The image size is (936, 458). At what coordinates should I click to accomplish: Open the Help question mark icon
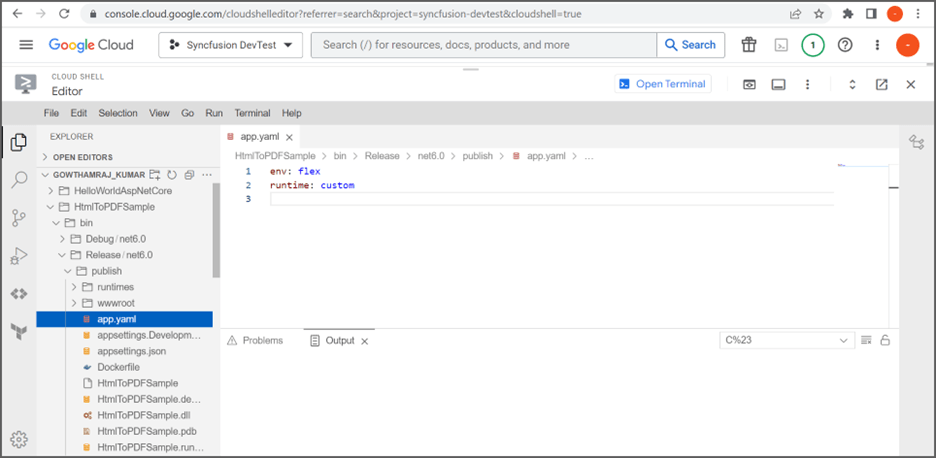point(845,45)
